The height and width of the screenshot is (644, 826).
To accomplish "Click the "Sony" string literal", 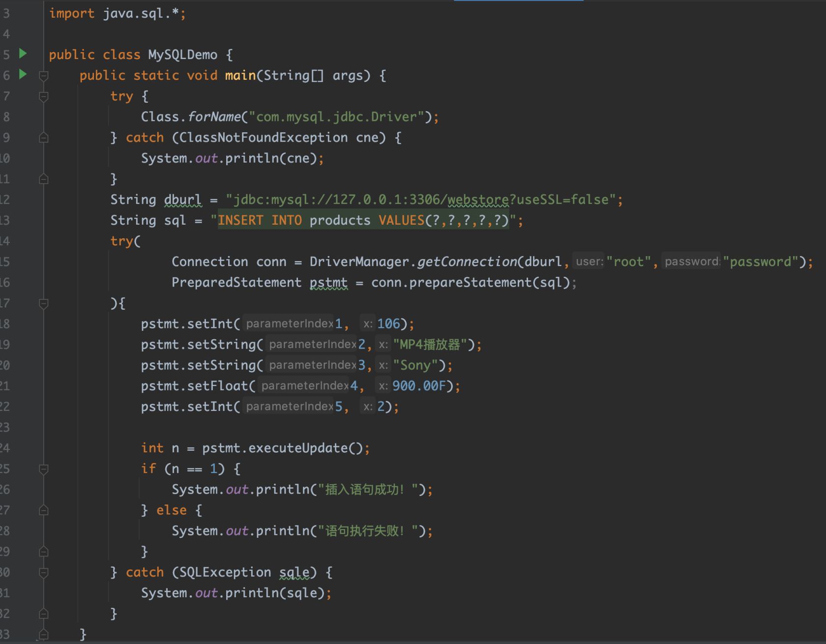I will pos(415,365).
